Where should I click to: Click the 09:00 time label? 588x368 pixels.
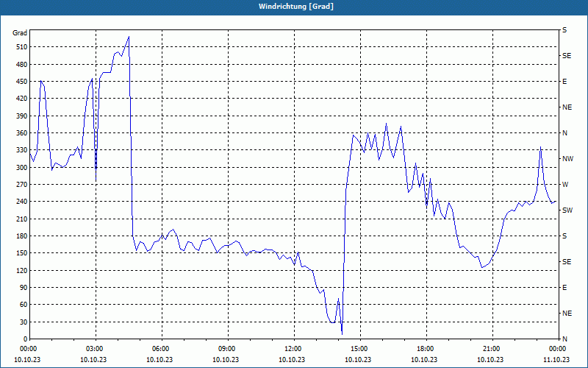pyautogui.click(x=227, y=348)
